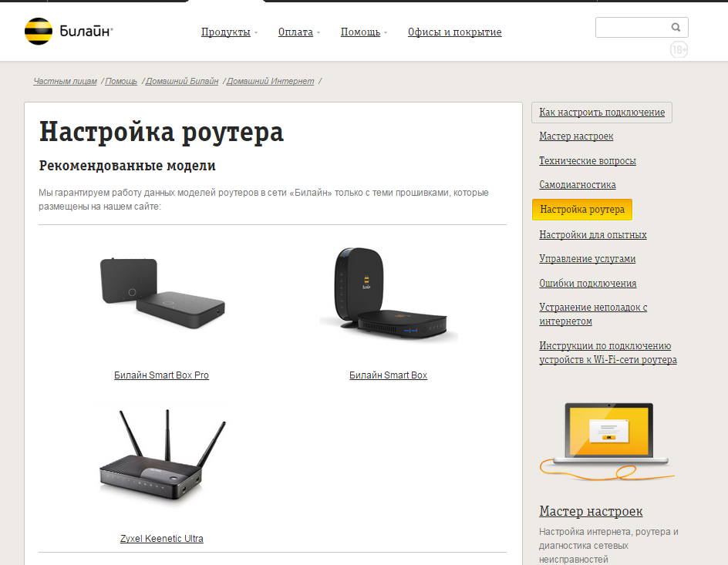Open Мастер настроек sidebar link

pyautogui.click(x=576, y=136)
